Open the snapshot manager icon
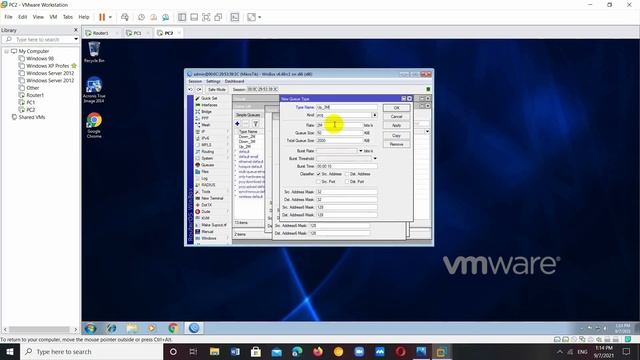The image size is (640, 360). coord(166,17)
